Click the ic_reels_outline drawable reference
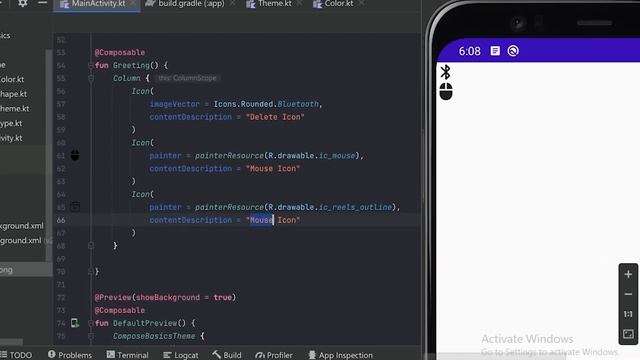Viewport: 640px width, 360px height. [x=355, y=207]
